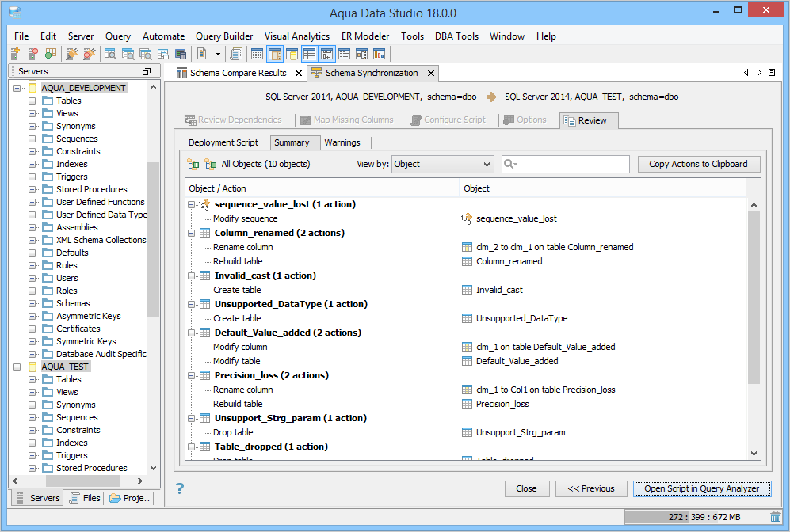Viewport: 790px width, 532px height.
Task: Click the Collapse All icon beside All Objects
Action: pyautogui.click(x=211, y=164)
